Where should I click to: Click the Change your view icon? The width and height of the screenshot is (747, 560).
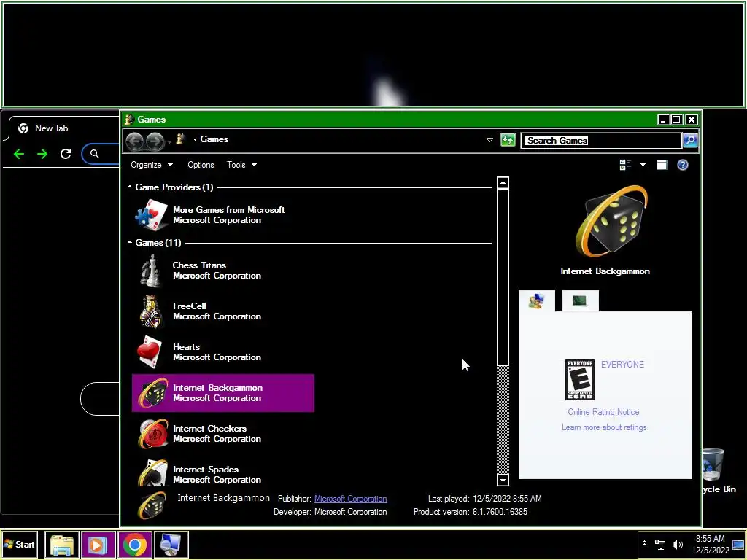click(625, 165)
